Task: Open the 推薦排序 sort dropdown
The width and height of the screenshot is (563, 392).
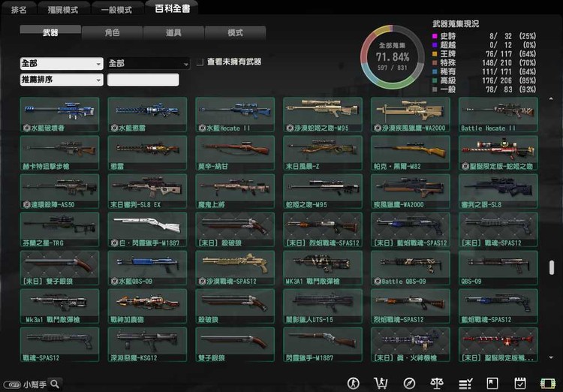Action: point(62,80)
